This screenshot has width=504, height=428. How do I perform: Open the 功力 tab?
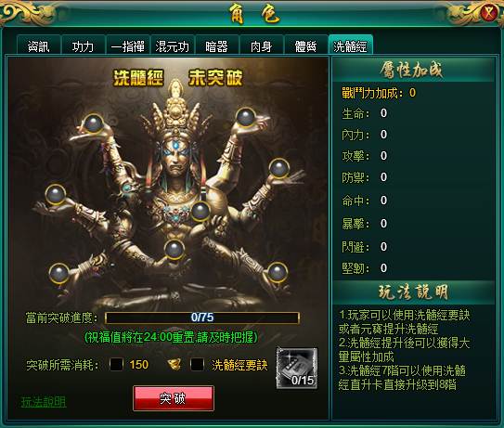(83, 46)
